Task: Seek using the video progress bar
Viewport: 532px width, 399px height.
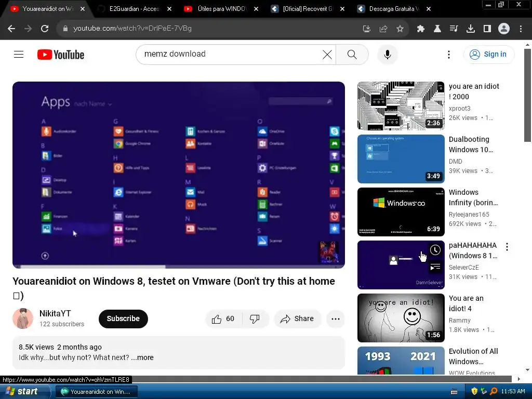Action: click(x=179, y=267)
